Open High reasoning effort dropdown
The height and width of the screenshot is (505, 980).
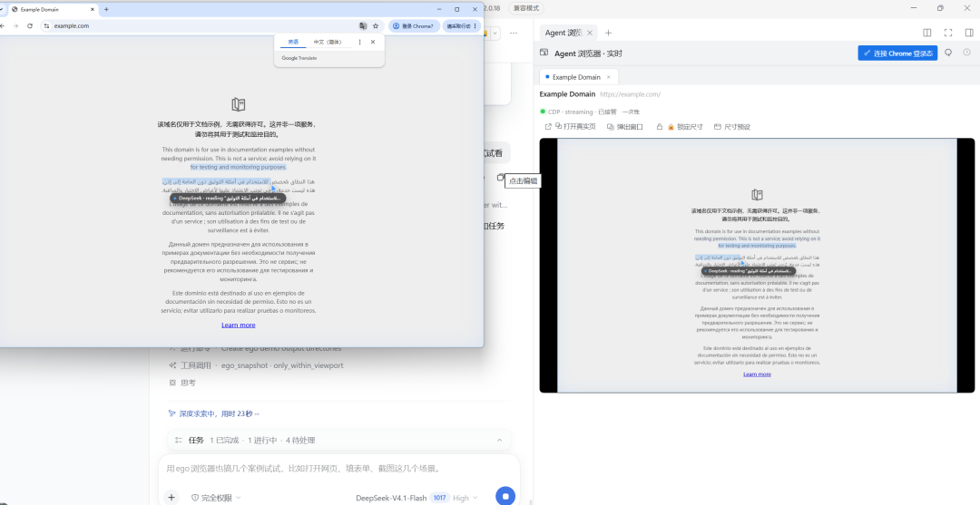click(465, 498)
